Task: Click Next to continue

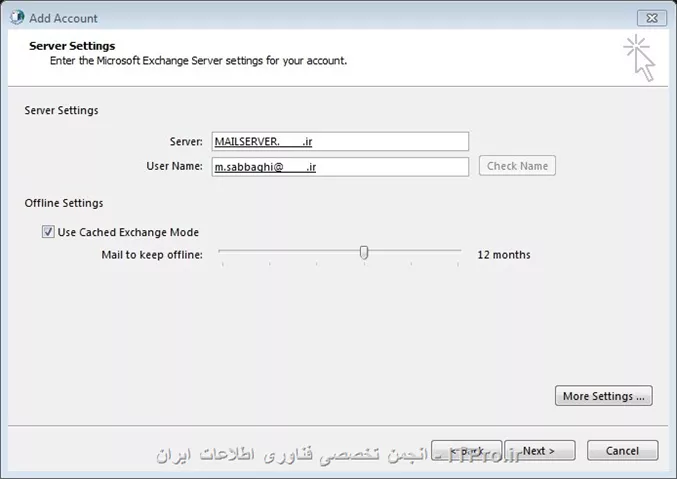Action: click(x=540, y=451)
